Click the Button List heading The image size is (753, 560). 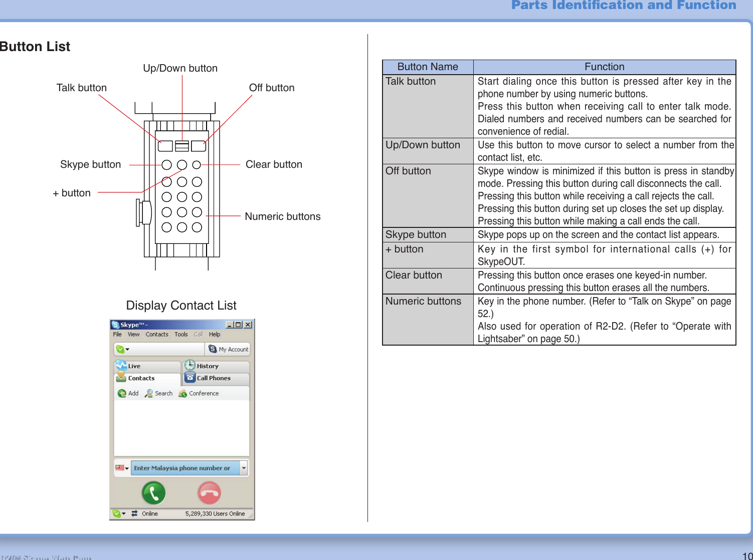pyautogui.click(x=35, y=47)
